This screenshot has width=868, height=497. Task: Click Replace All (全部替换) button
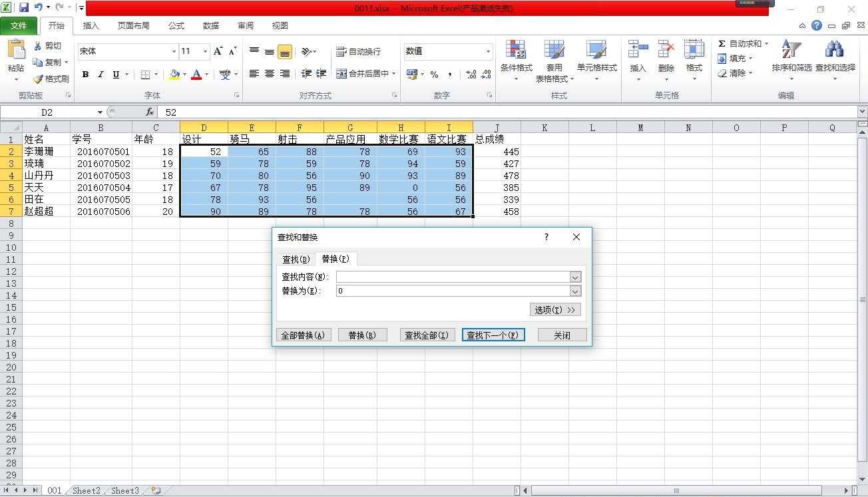303,335
